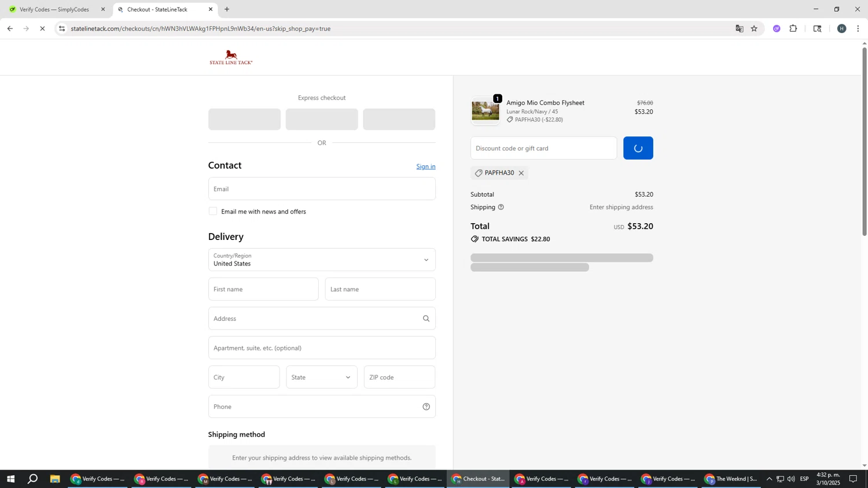
Task: Click the Sign in link
Action: tap(425, 167)
